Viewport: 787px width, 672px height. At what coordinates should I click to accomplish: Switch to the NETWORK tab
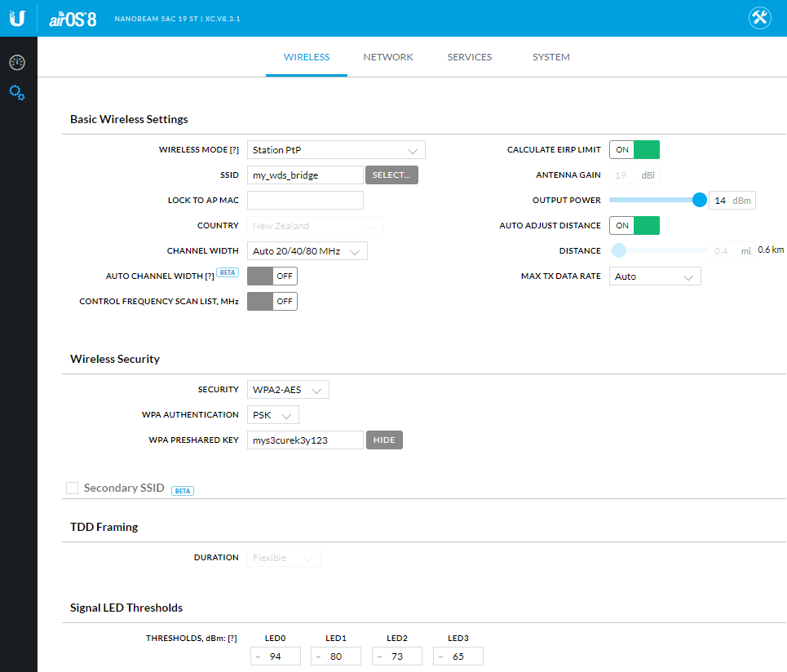388,57
